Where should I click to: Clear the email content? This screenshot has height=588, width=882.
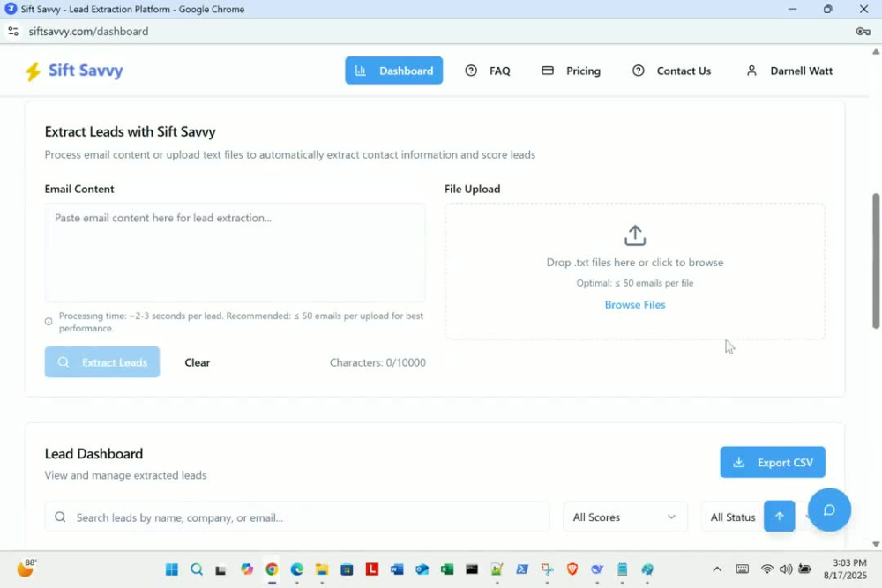[198, 362]
